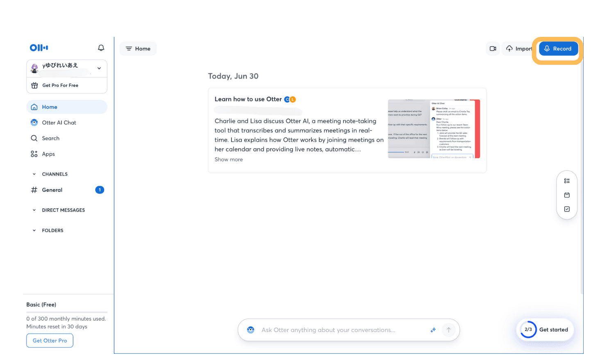Click the sparkle suggestions icon in chat bar

[433, 330]
